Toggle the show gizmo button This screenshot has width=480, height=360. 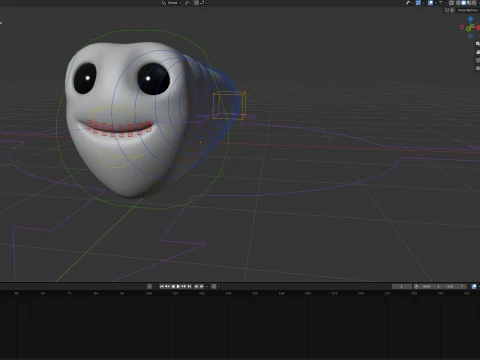(x=418, y=3)
